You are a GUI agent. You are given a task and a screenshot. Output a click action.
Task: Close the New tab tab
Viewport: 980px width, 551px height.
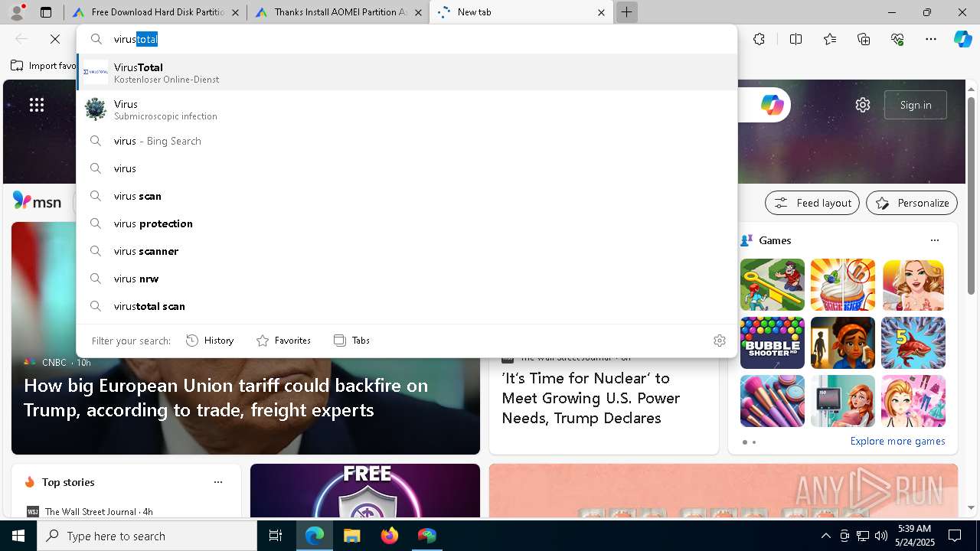point(601,12)
